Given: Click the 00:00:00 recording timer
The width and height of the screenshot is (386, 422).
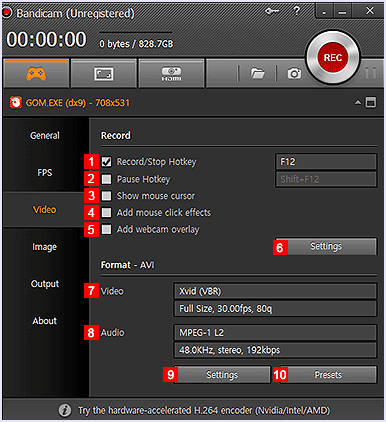Looking at the screenshot, I should tap(46, 39).
